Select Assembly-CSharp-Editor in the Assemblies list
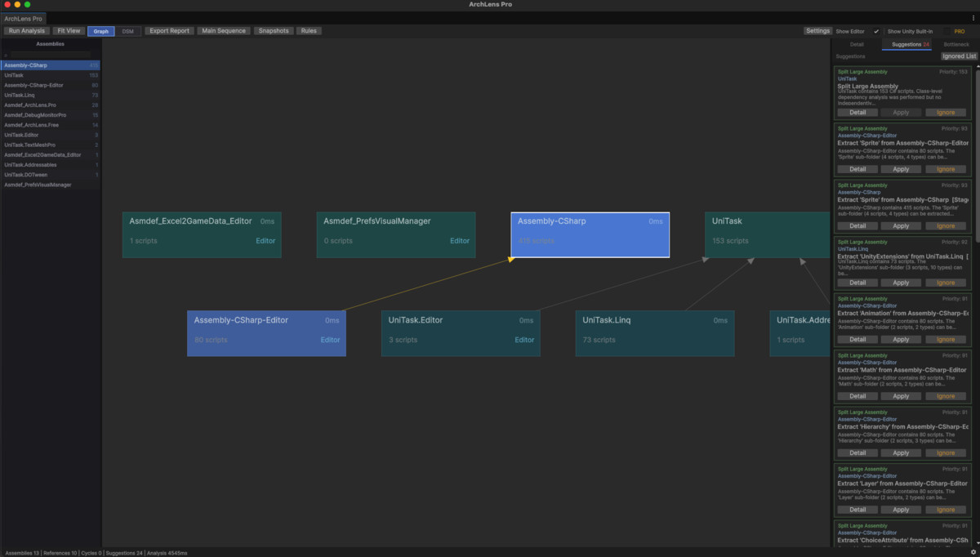The height and width of the screenshot is (557, 980). 51,85
